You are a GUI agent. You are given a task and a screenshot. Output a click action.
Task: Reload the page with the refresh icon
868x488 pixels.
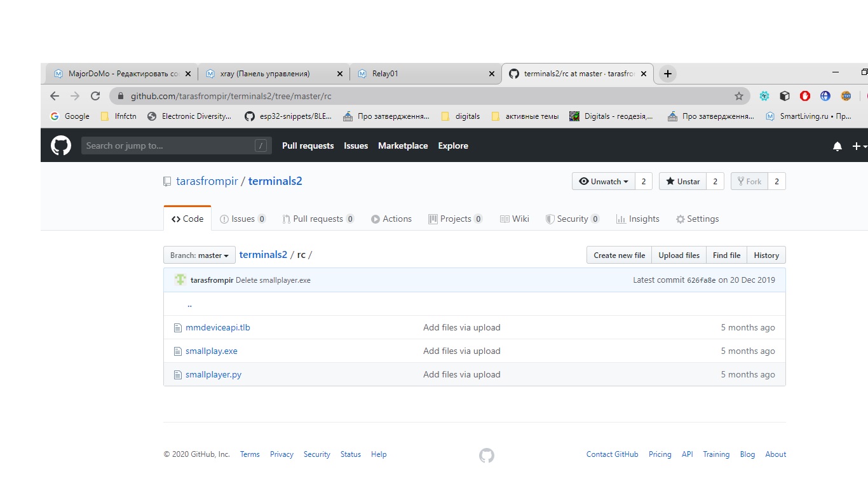tap(95, 96)
